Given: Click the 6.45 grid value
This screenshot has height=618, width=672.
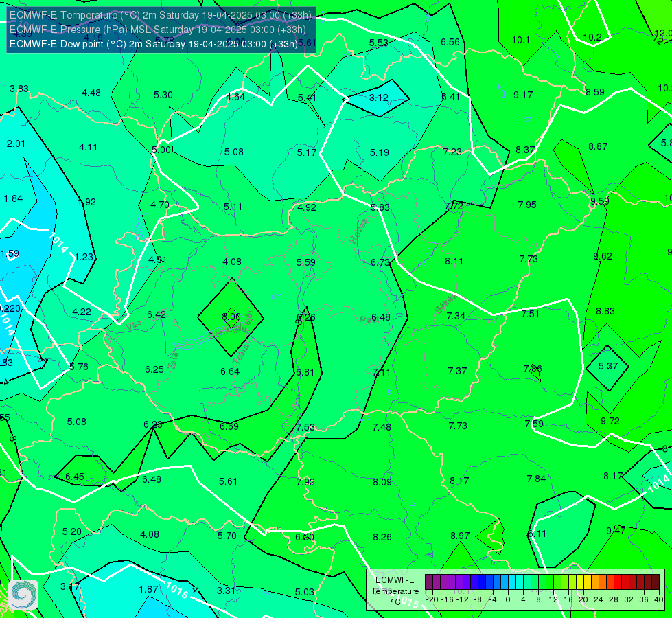Looking at the screenshot, I should pyautogui.click(x=75, y=477).
